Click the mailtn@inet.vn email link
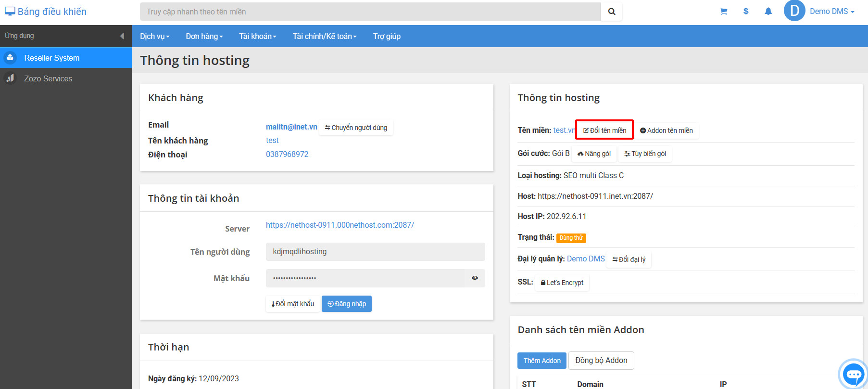868x389 pixels. click(291, 127)
